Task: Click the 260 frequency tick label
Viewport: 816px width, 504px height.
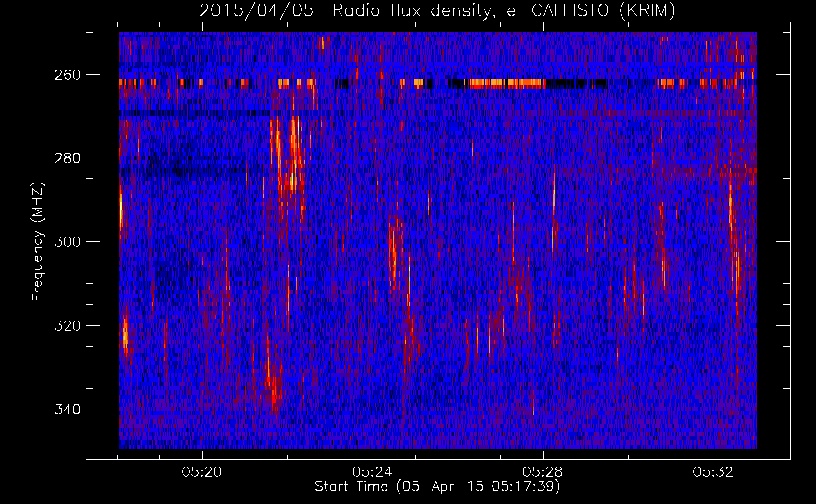Action: [x=67, y=75]
